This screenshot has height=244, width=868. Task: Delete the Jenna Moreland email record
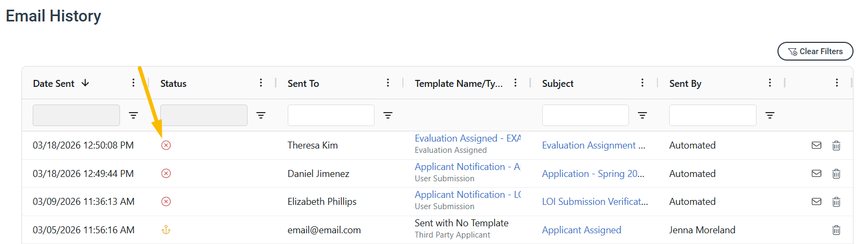pyautogui.click(x=836, y=230)
